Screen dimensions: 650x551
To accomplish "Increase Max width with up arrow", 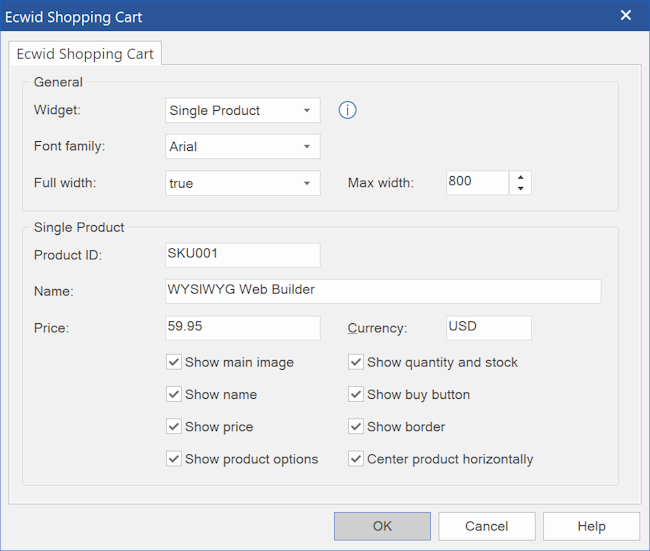I will (521, 177).
